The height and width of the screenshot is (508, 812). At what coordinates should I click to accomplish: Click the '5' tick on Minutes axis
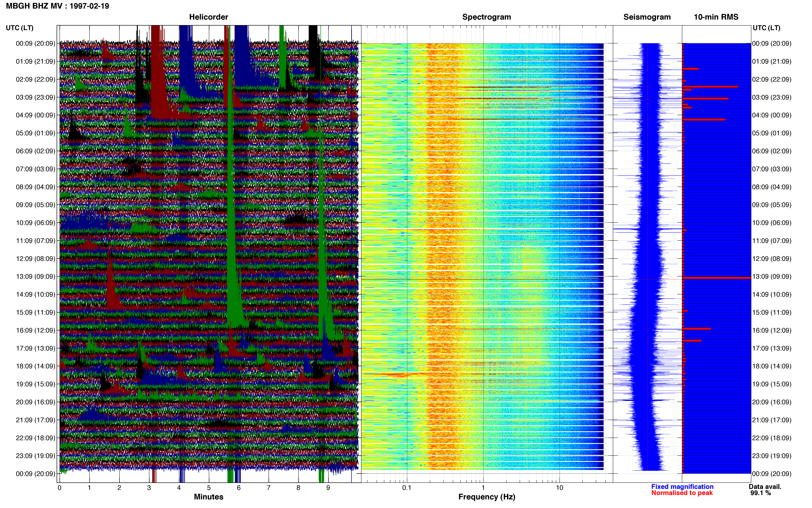tap(209, 488)
